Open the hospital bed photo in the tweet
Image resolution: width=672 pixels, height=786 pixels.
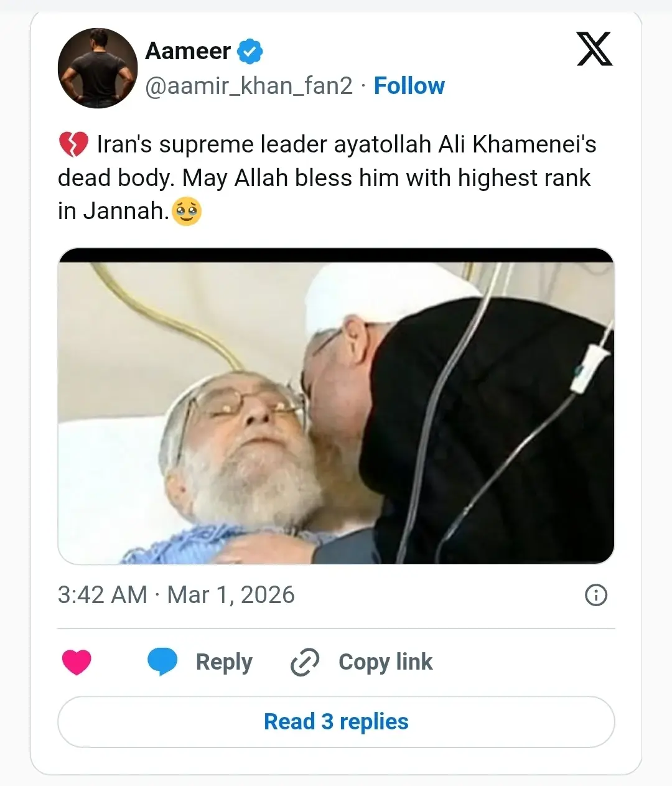click(336, 411)
